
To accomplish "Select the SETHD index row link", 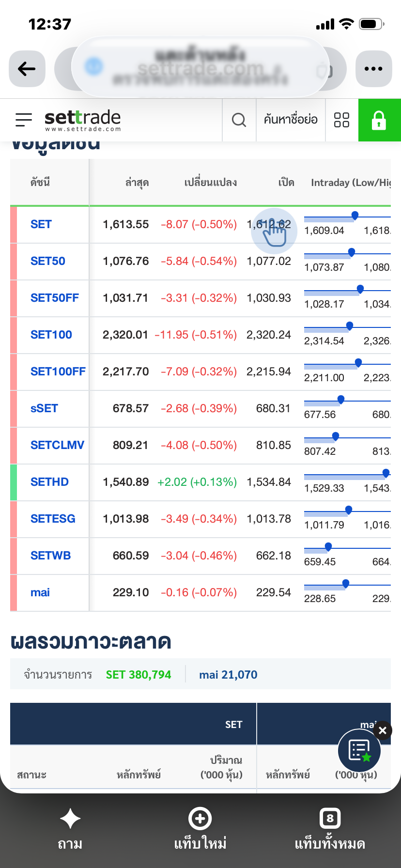I will tap(49, 482).
